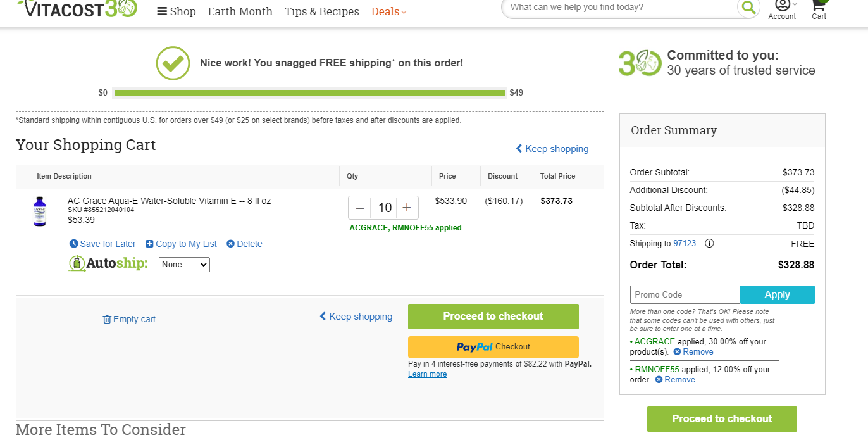The height and width of the screenshot is (440, 868).
Task: Open the Earth Month page
Action: click(x=240, y=11)
